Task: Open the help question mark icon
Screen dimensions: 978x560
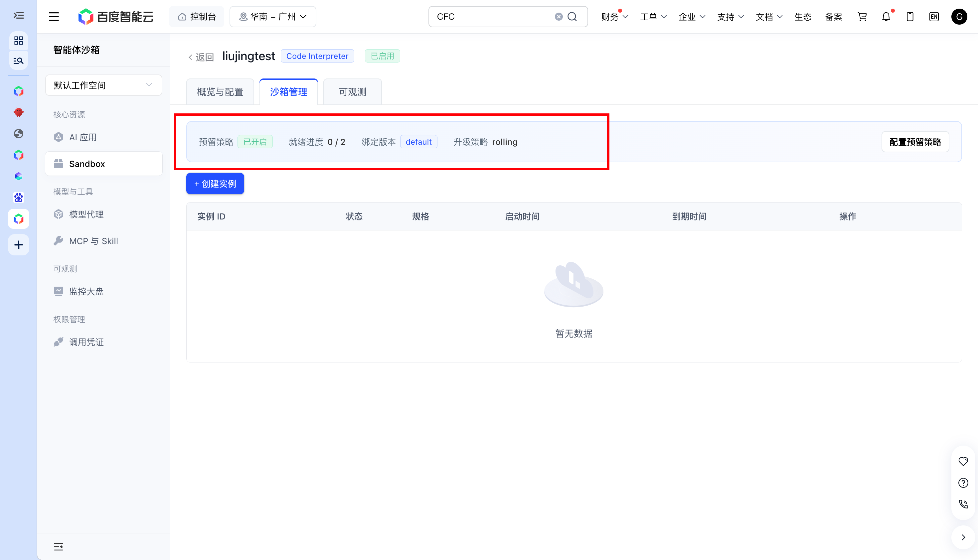Action: click(963, 483)
